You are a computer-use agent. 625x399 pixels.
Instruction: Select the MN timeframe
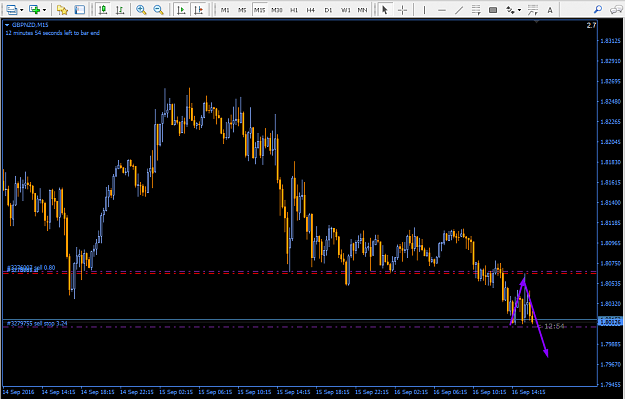[362, 10]
